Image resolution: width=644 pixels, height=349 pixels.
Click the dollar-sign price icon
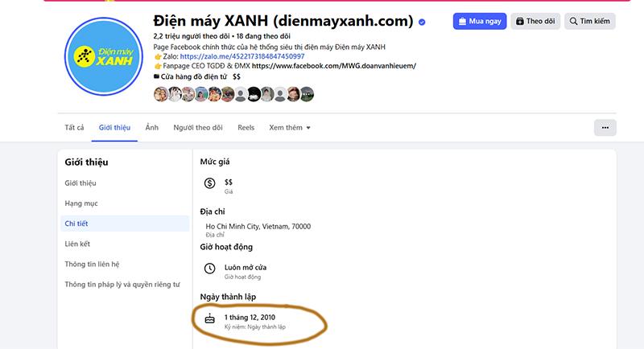pyautogui.click(x=209, y=183)
